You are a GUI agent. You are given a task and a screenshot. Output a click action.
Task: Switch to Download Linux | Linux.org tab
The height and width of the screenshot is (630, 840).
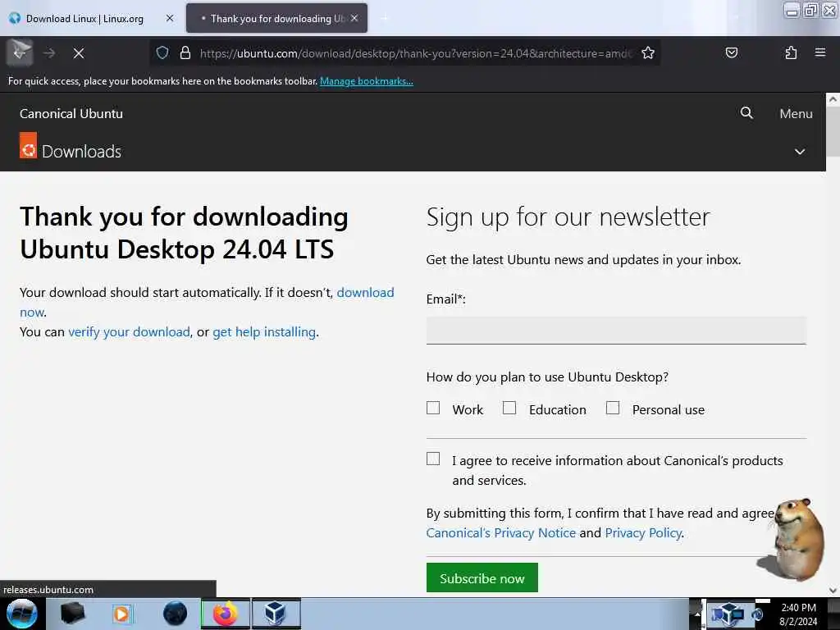(84, 18)
